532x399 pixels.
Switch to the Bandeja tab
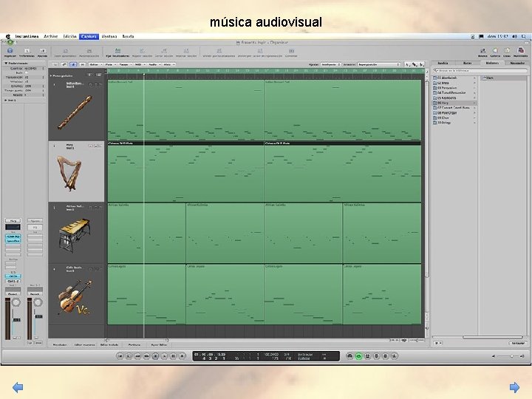click(443, 63)
